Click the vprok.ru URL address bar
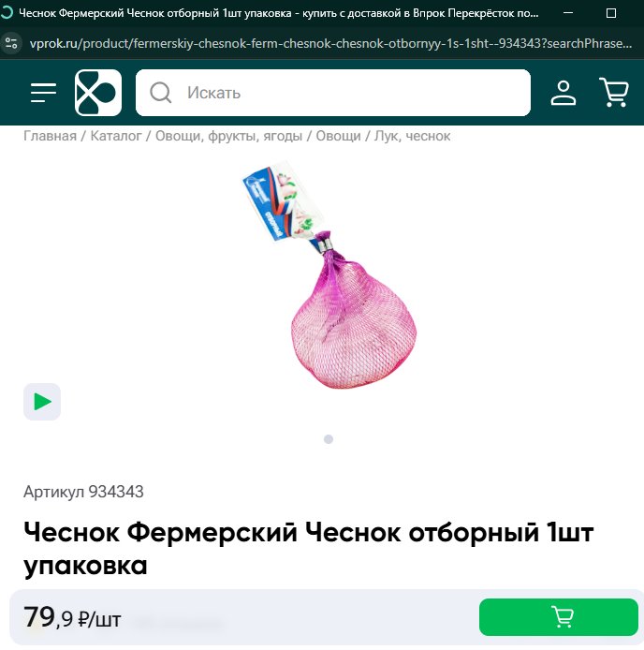 (330, 43)
